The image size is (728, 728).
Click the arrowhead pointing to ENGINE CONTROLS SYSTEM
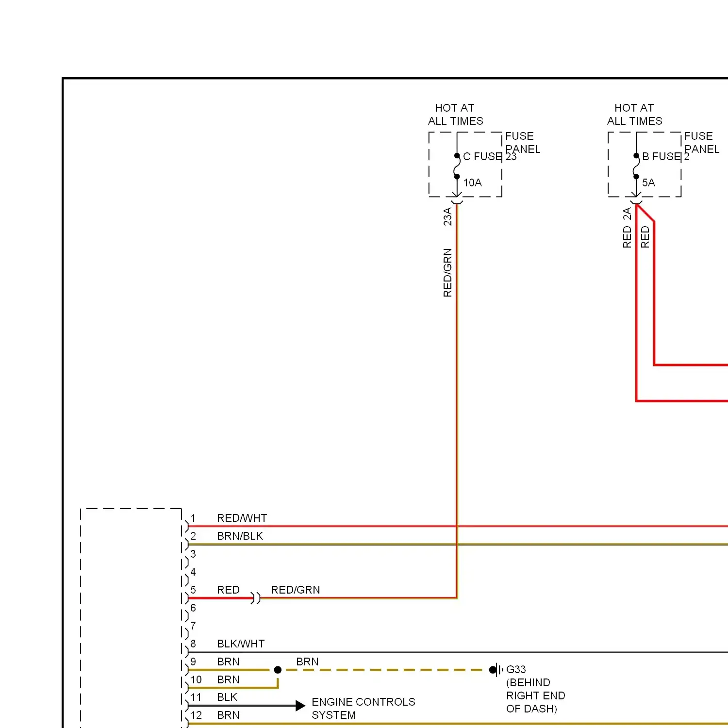pos(300,706)
